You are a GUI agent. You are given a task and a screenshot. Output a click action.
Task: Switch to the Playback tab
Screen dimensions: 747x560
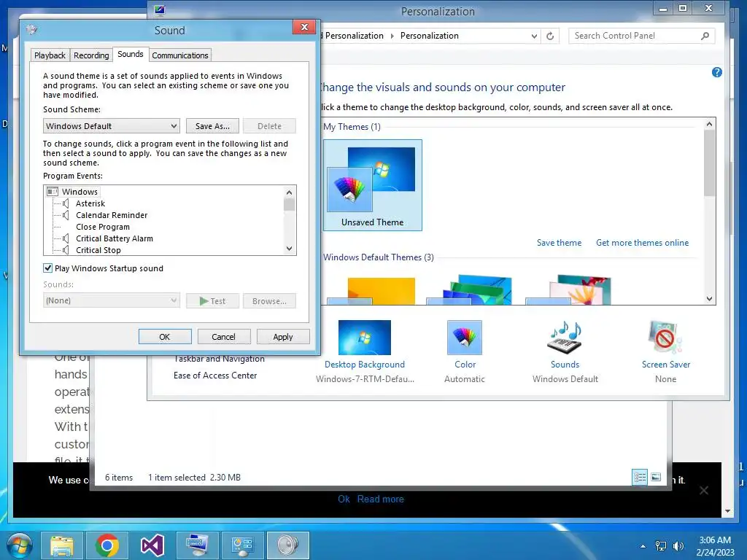click(50, 55)
